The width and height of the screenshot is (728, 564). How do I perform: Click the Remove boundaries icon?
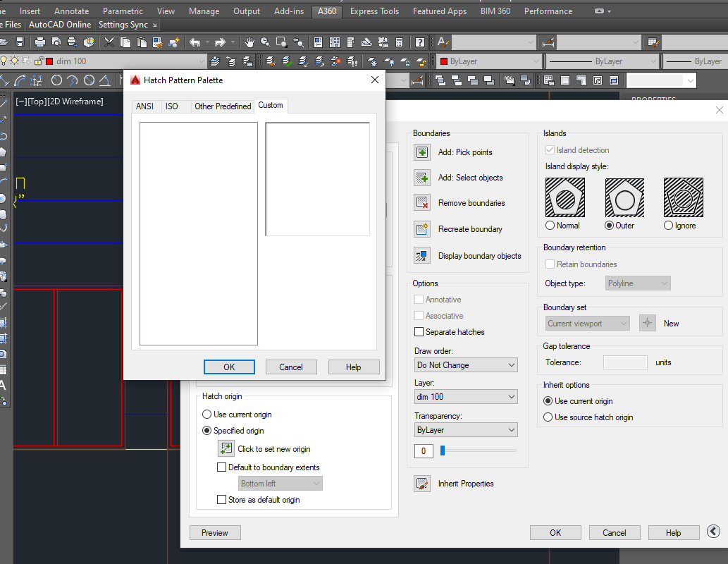(422, 203)
